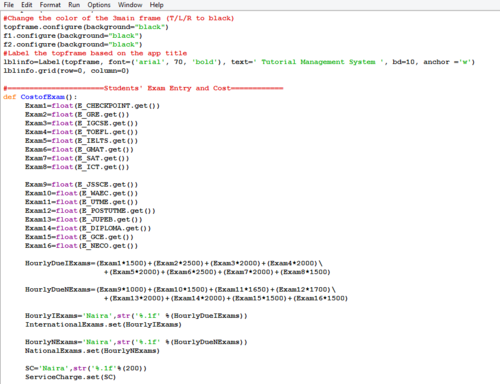Click the Exam16 E_NECO line
The width and height of the screenshot is (500, 384).
81,245
